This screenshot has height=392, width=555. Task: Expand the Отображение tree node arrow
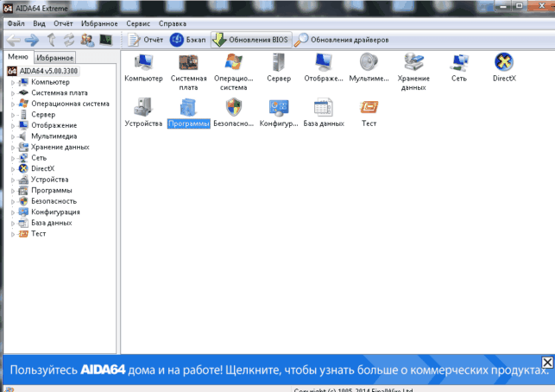tap(13, 126)
